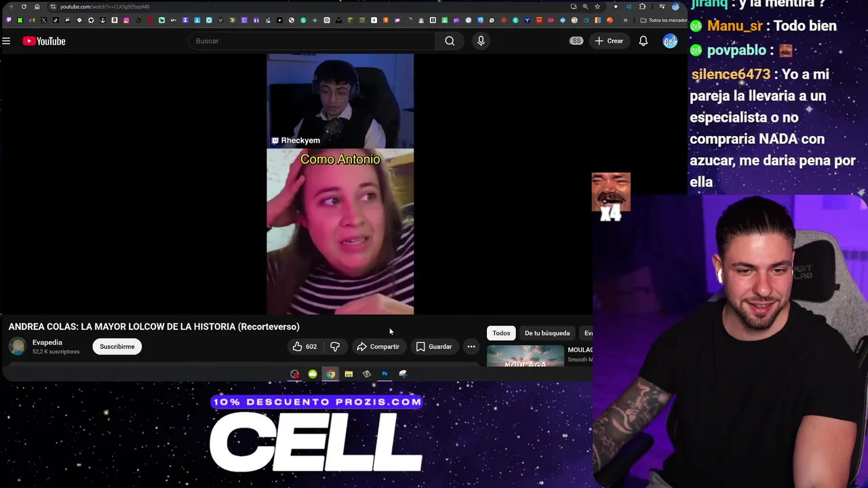Screen dimensions: 868x488
Task: Select the Todos filter chip
Action: click(x=501, y=333)
